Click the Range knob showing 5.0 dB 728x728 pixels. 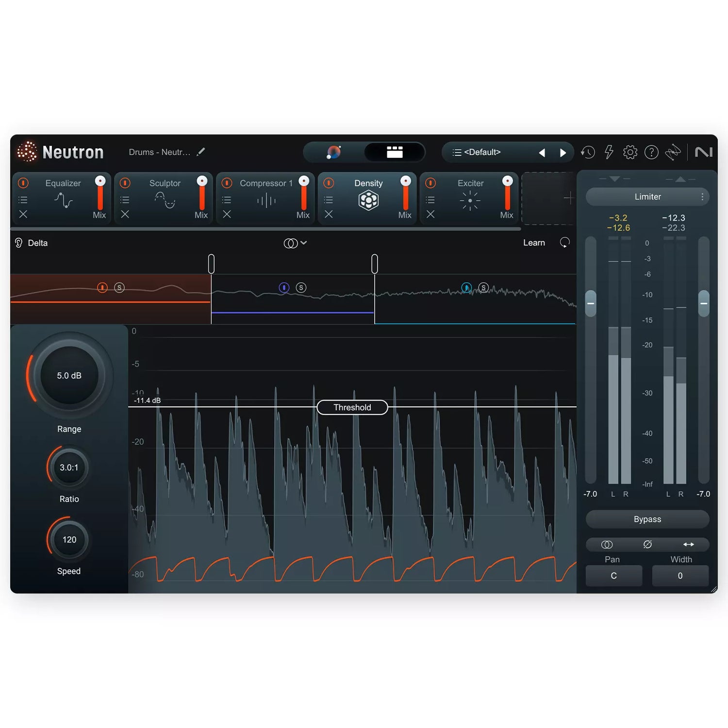pos(69,375)
